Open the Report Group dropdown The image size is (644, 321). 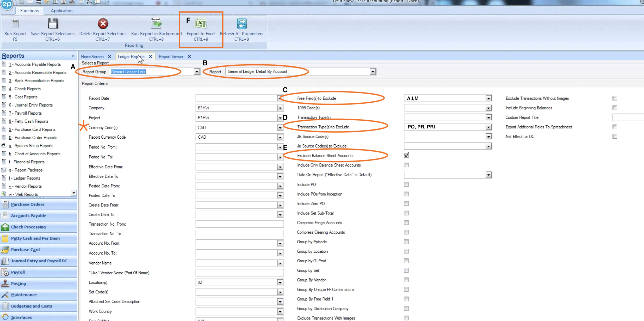tap(196, 71)
